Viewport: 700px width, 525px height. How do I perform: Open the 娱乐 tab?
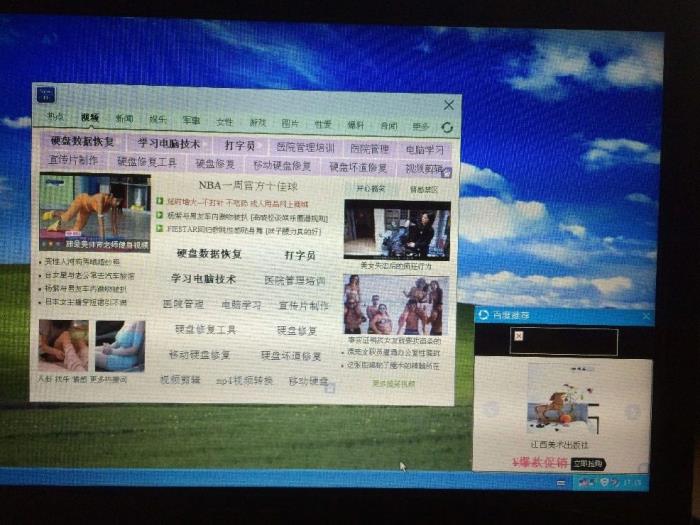click(158, 120)
